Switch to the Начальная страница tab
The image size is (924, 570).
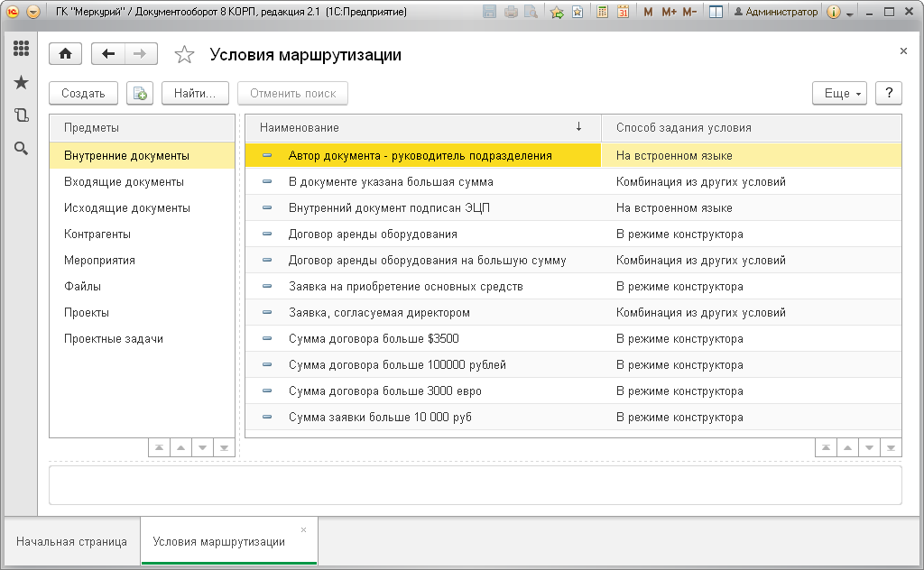coord(71,542)
